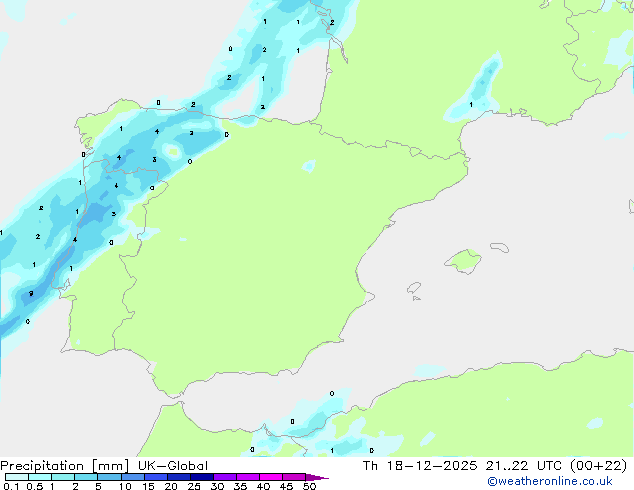Screen dimensions: 634x490
Task: Select the 10–15 mm blue legend swatch
Action: click(132, 477)
